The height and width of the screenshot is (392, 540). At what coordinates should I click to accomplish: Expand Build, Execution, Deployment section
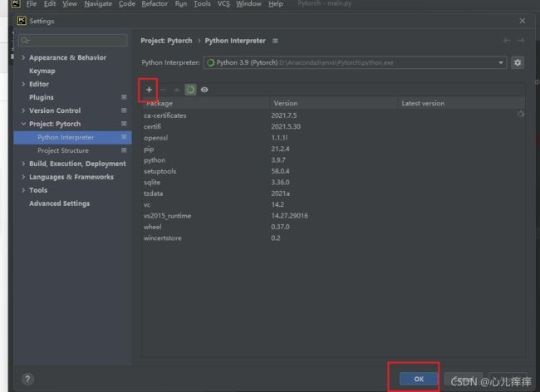point(23,164)
